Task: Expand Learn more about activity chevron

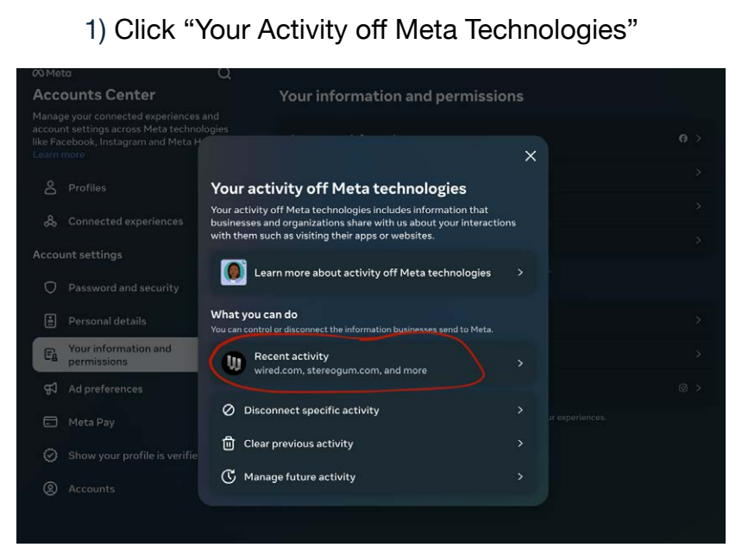Action: coord(520,272)
